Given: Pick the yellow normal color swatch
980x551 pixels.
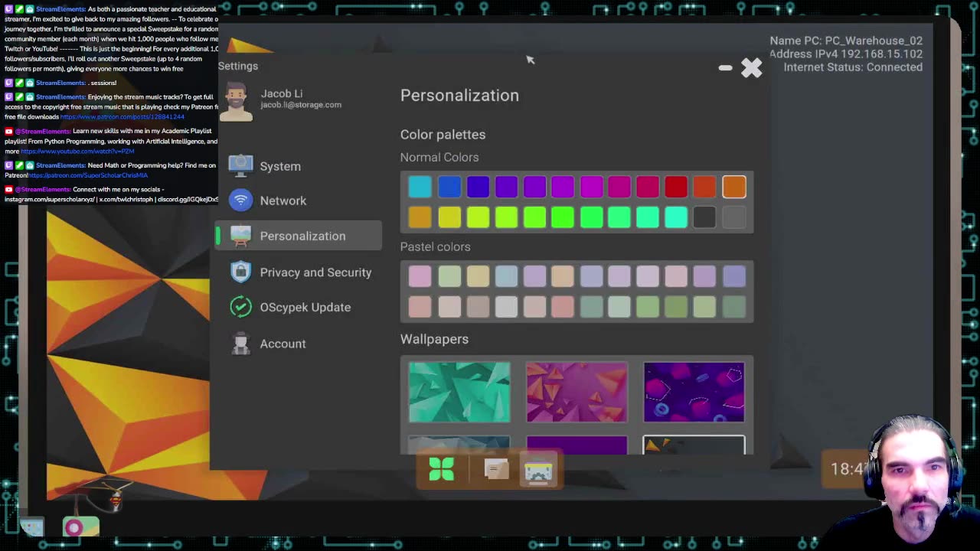Looking at the screenshot, I should pyautogui.click(x=449, y=217).
